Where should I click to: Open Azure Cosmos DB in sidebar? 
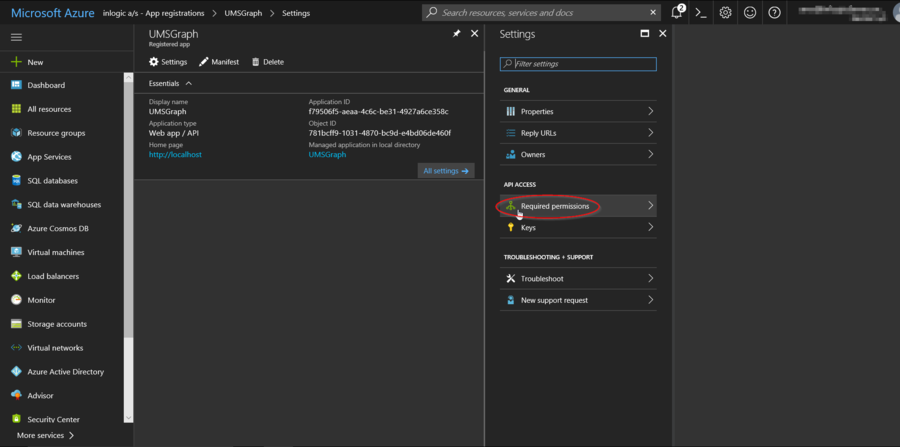click(x=56, y=228)
